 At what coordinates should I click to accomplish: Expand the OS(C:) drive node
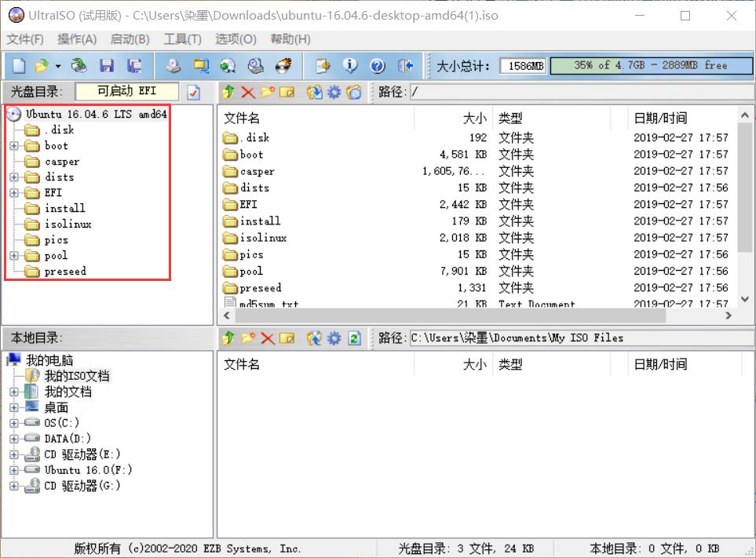coord(14,423)
